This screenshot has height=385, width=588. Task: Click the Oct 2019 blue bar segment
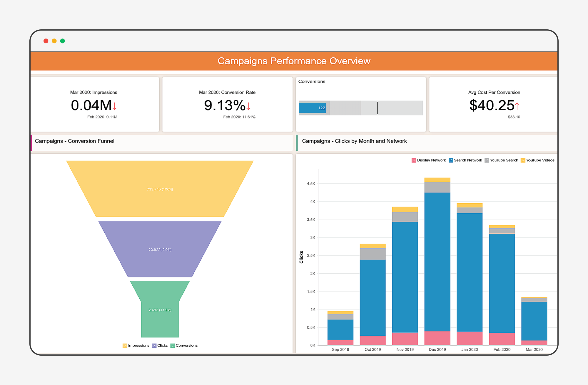coord(372,298)
